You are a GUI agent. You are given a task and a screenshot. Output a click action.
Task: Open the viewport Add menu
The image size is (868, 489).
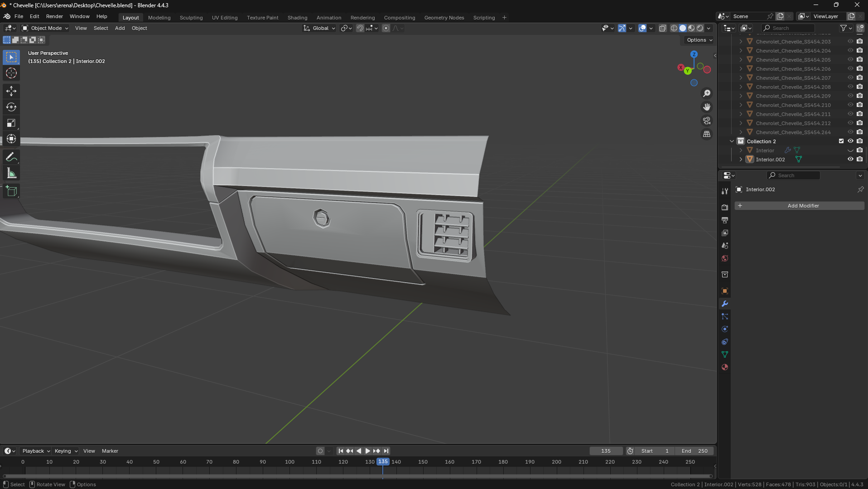[120, 28]
